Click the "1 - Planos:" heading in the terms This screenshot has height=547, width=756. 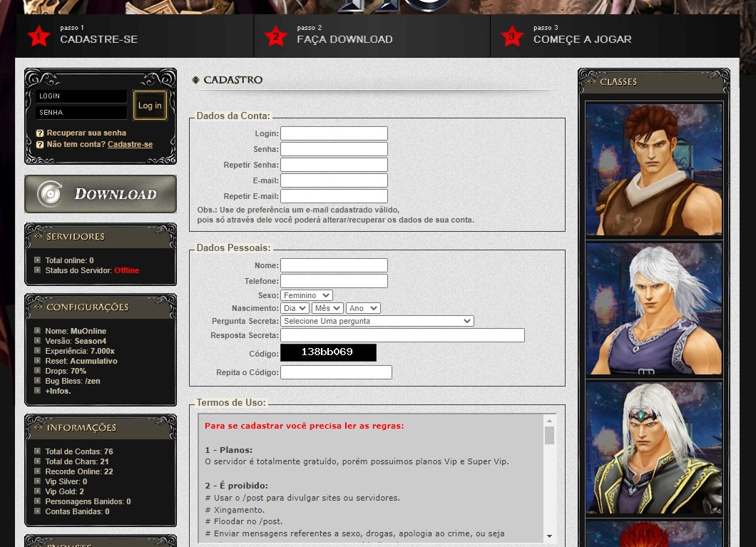229,450
